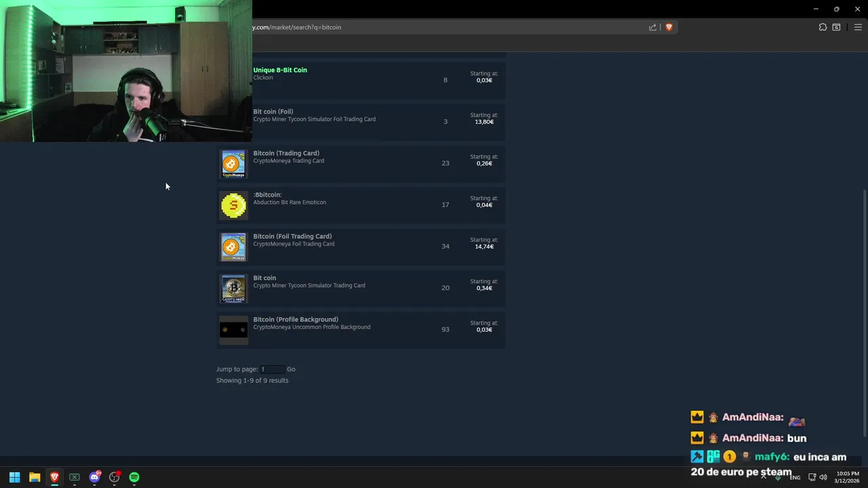The image size is (868, 488).
Task: Open the Bitcoin (Foil Trading Card) listing
Action: 361,246
